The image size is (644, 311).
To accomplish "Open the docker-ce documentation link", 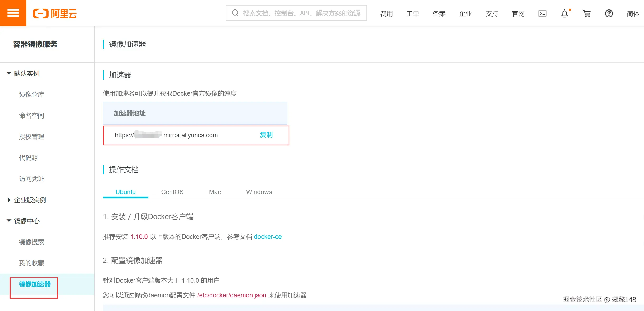I will [268, 237].
